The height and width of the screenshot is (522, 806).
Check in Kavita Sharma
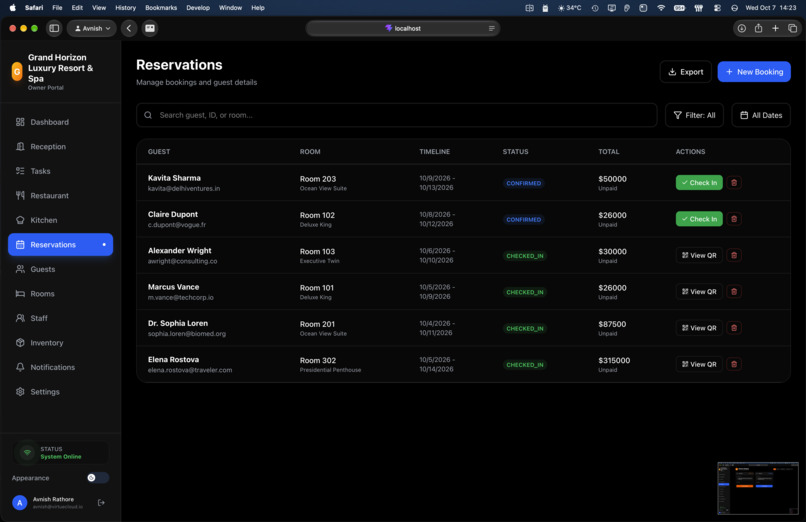pyautogui.click(x=699, y=182)
